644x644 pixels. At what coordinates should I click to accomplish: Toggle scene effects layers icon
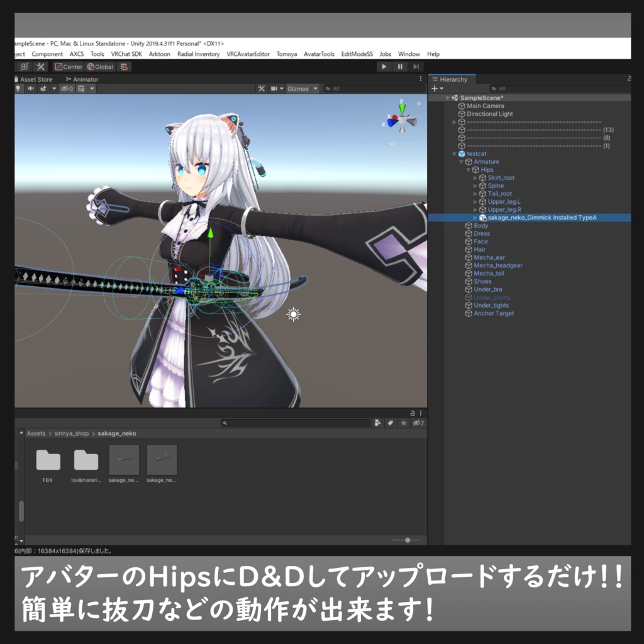(x=43, y=88)
